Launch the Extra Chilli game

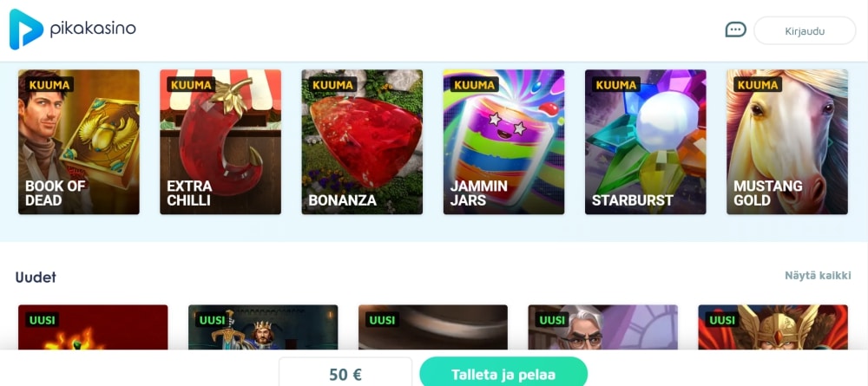pyautogui.click(x=220, y=141)
